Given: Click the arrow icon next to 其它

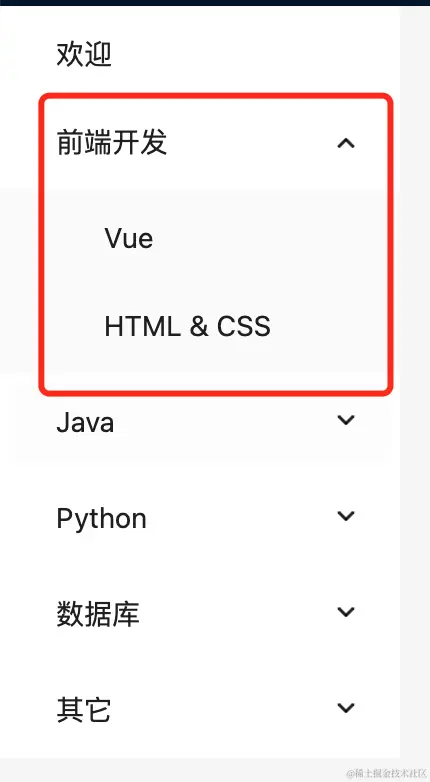Looking at the screenshot, I should click(x=346, y=707).
